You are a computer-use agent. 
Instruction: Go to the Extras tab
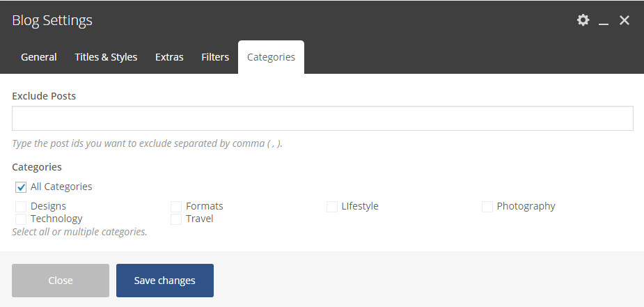(169, 57)
